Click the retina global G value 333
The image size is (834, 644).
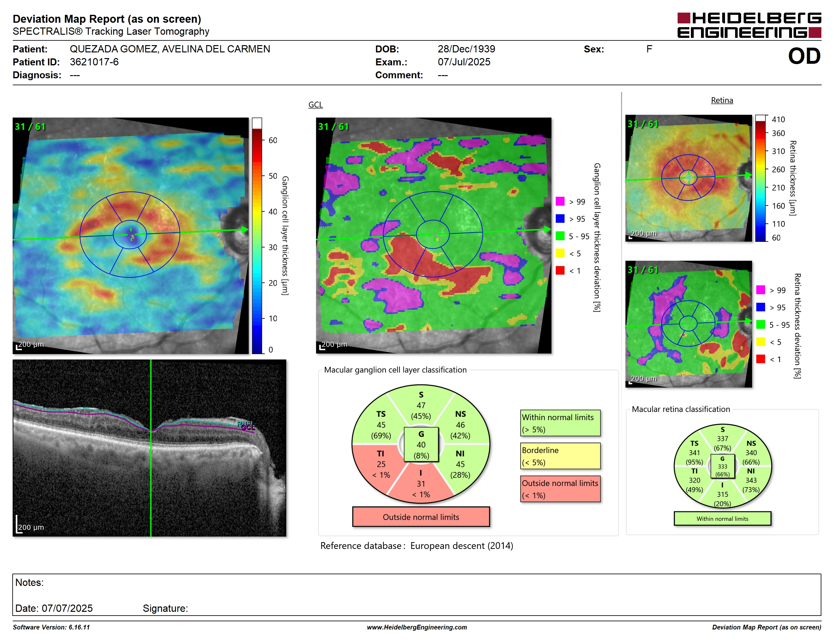tap(722, 467)
